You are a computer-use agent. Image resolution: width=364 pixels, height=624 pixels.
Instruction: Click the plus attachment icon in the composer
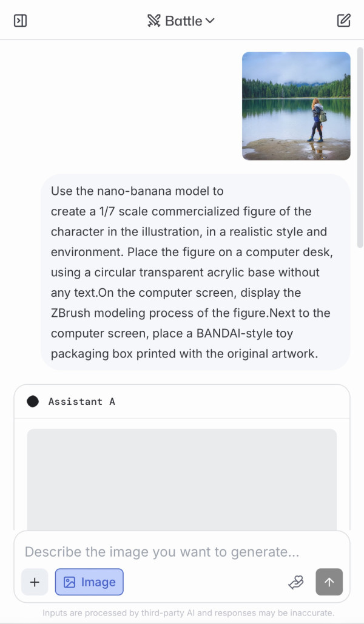tap(35, 582)
